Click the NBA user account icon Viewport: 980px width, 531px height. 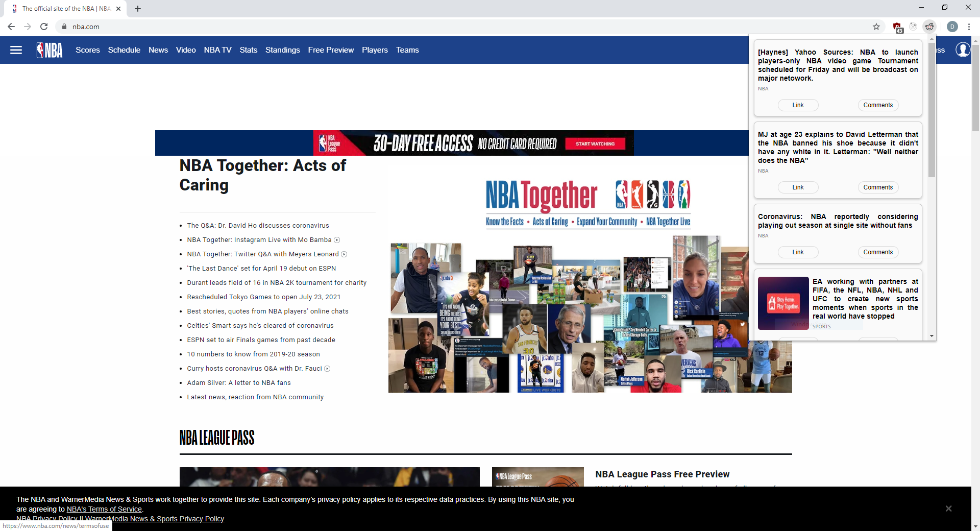coord(963,50)
